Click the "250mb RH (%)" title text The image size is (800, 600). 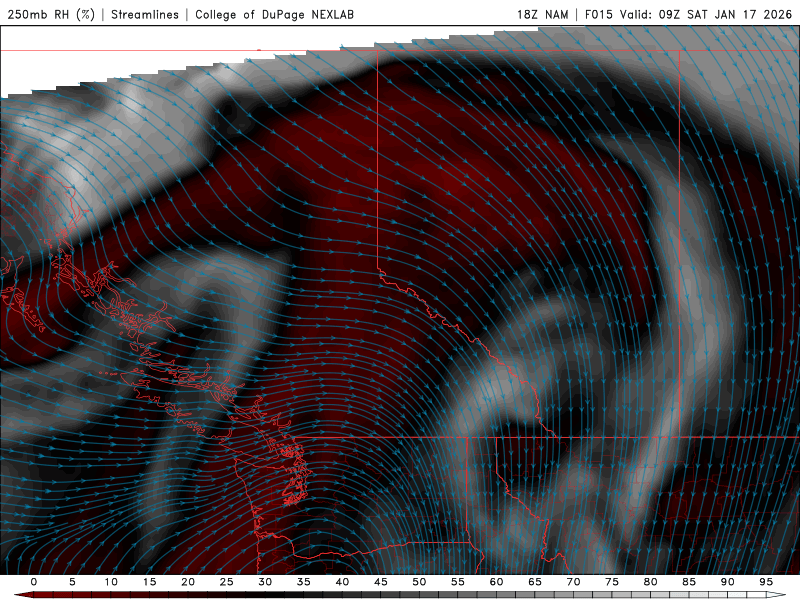(51, 14)
